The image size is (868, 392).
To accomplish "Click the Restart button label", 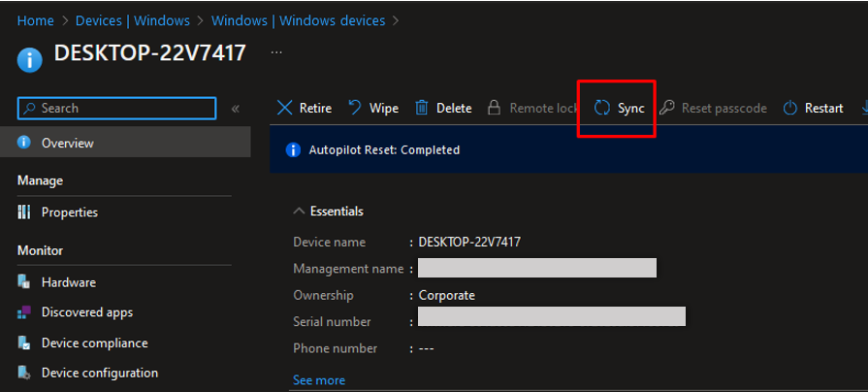I will [x=823, y=108].
